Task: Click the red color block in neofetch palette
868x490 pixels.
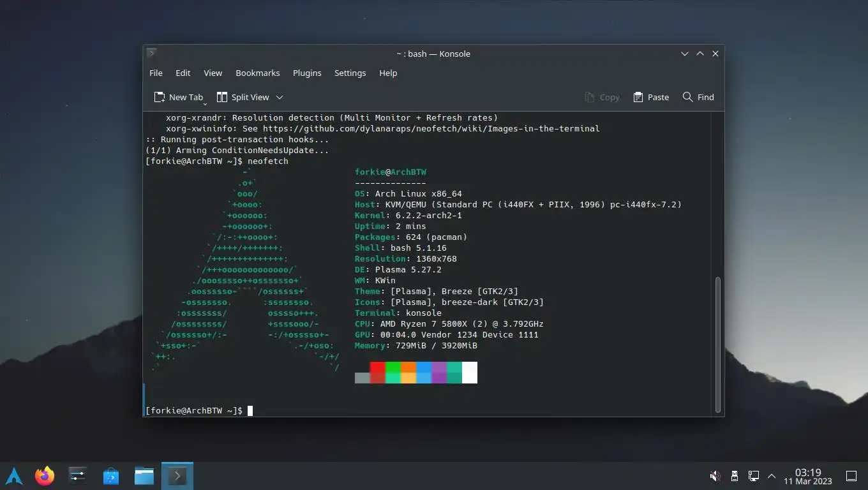Action: pyautogui.click(x=378, y=373)
